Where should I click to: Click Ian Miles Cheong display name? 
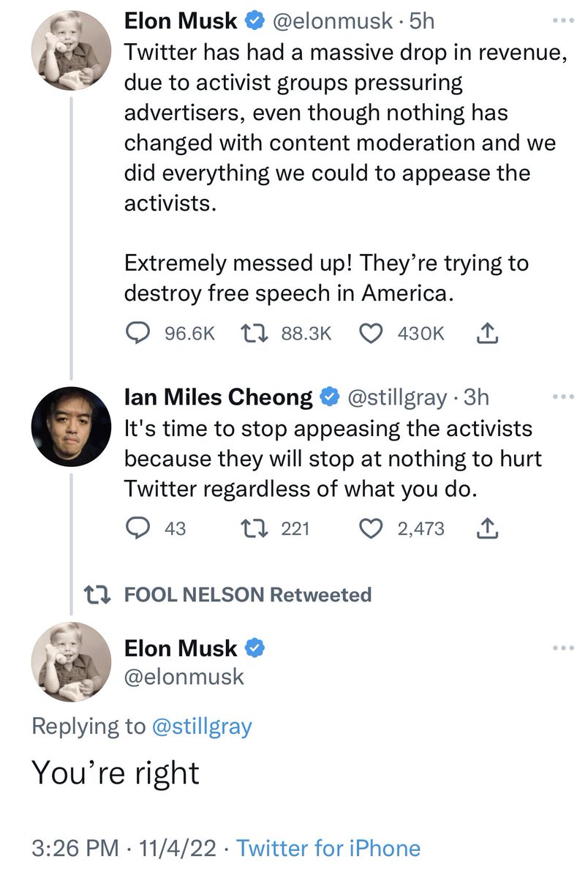[x=218, y=397]
